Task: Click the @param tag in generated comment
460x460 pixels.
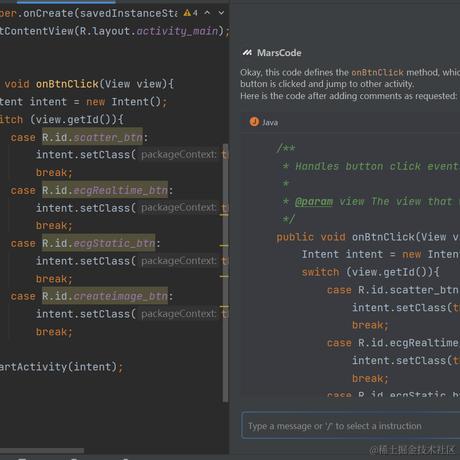Action: coord(314,202)
